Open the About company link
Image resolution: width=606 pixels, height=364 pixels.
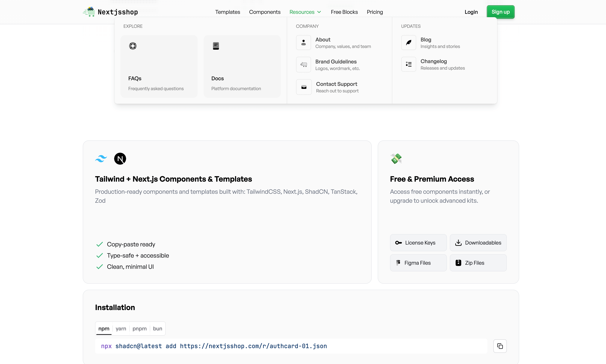tap(334, 43)
